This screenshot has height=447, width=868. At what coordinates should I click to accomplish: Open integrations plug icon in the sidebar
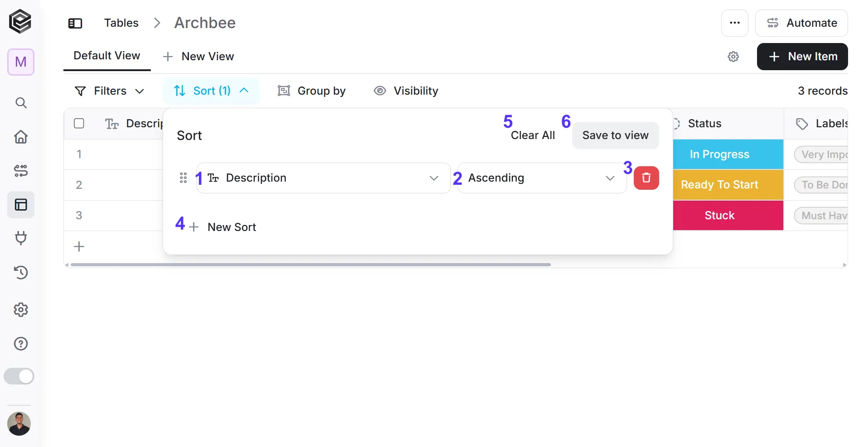click(x=21, y=238)
